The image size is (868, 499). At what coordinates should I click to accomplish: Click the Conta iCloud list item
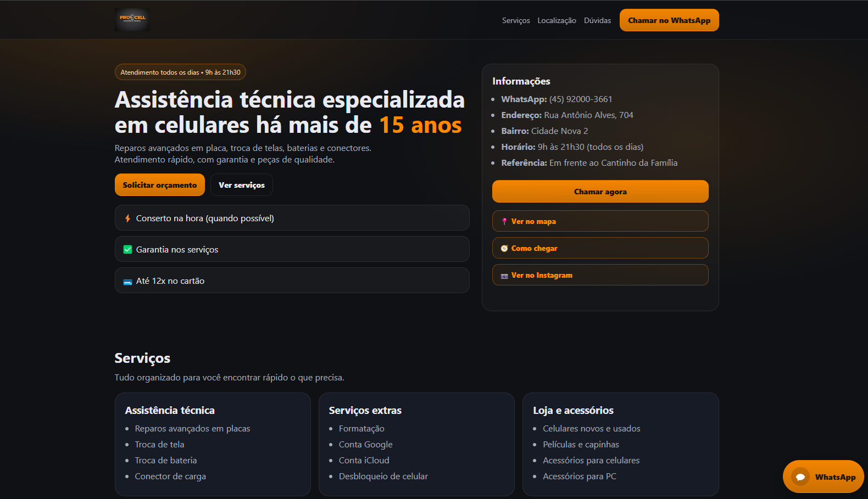point(364,461)
